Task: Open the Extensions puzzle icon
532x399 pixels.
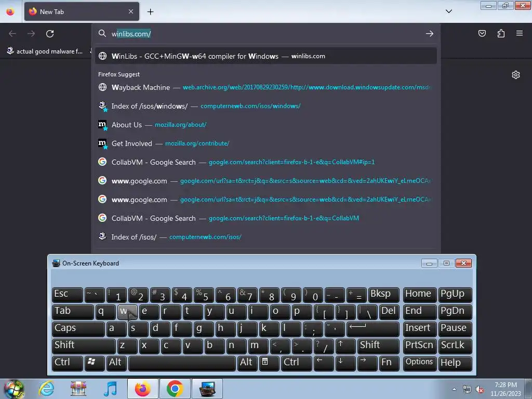Action: click(x=501, y=33)
